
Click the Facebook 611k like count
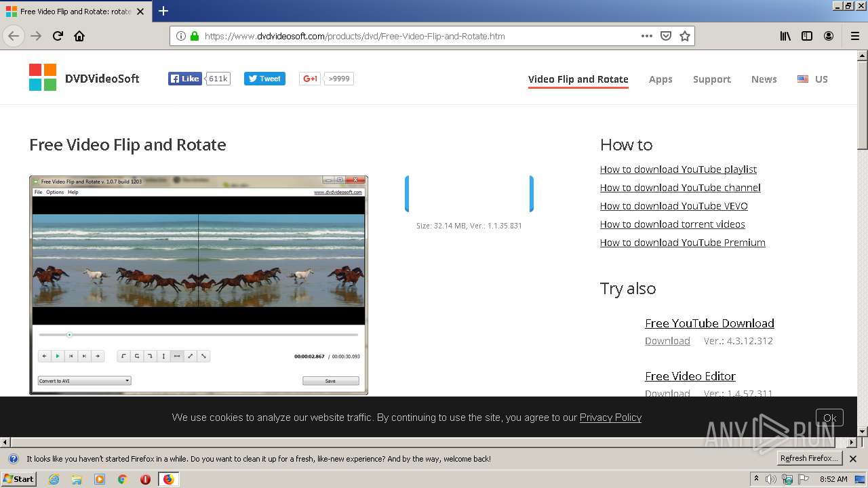218,79
